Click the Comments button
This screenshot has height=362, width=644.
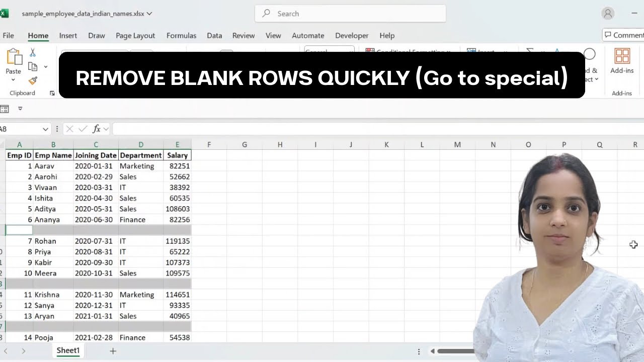(624, 35)
